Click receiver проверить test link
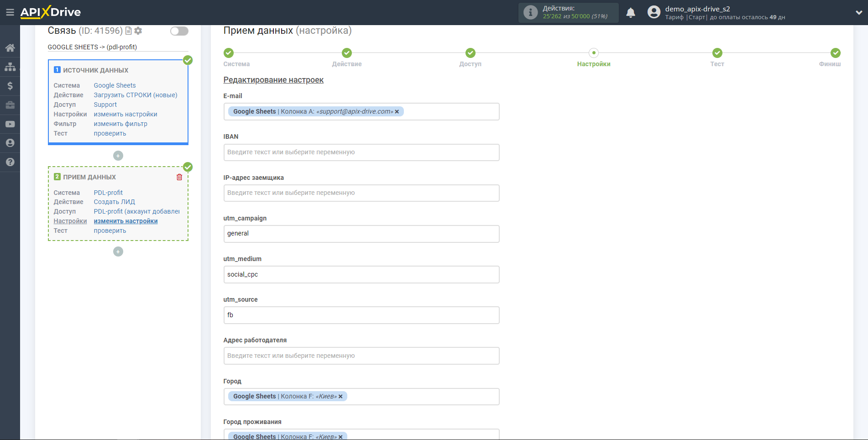868x440 pixels. click(110, 230)
